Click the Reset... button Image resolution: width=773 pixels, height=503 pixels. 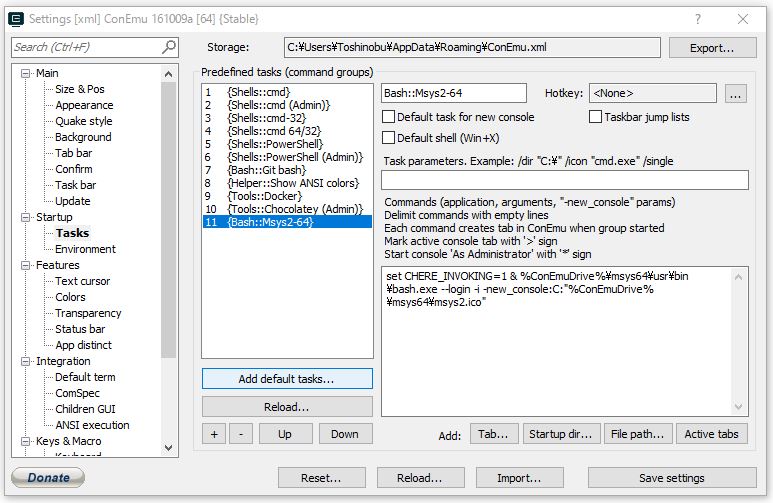tap(321, 478)
